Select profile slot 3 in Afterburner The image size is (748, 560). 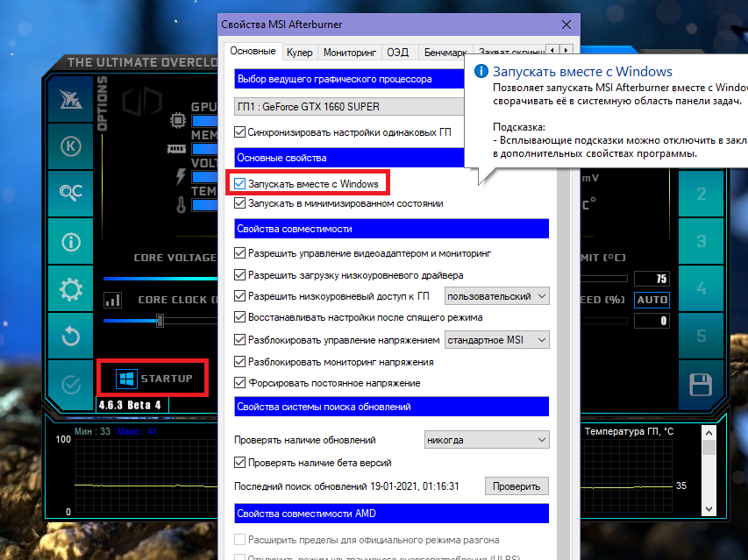[x=701, y=241]
